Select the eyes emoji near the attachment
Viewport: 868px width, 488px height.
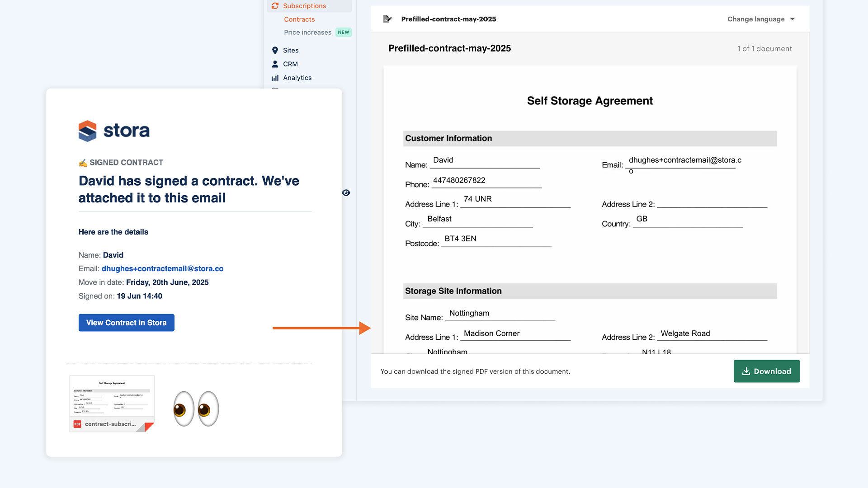tap(196, 408)
